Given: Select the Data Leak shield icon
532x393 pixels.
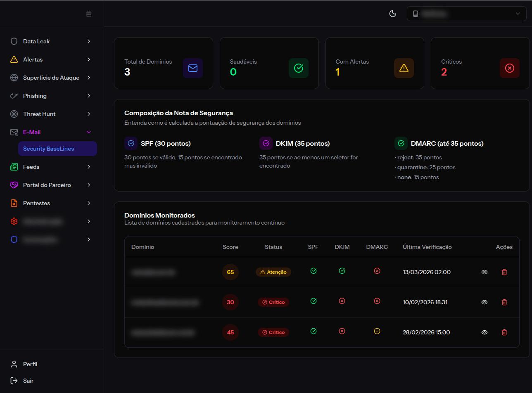Looking at the screenshot, I should point(14,41).
